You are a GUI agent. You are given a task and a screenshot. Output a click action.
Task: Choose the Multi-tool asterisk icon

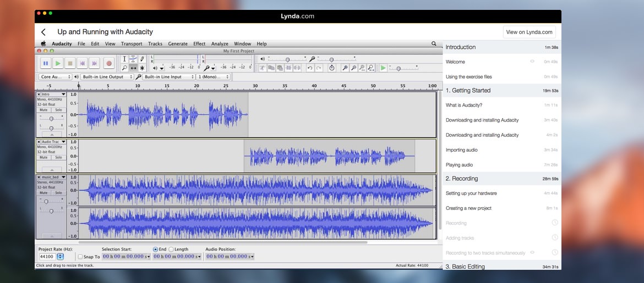(x=142, y=68)
